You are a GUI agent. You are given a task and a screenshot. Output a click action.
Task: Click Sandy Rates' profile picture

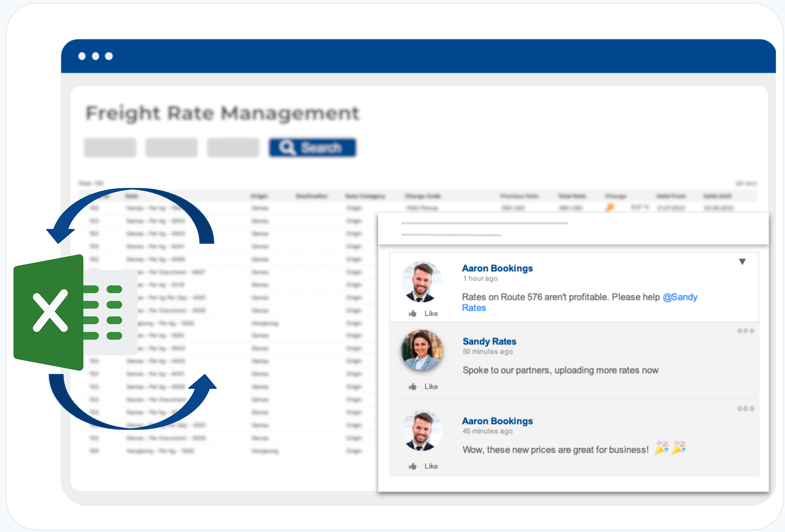(x=422, y=350)
